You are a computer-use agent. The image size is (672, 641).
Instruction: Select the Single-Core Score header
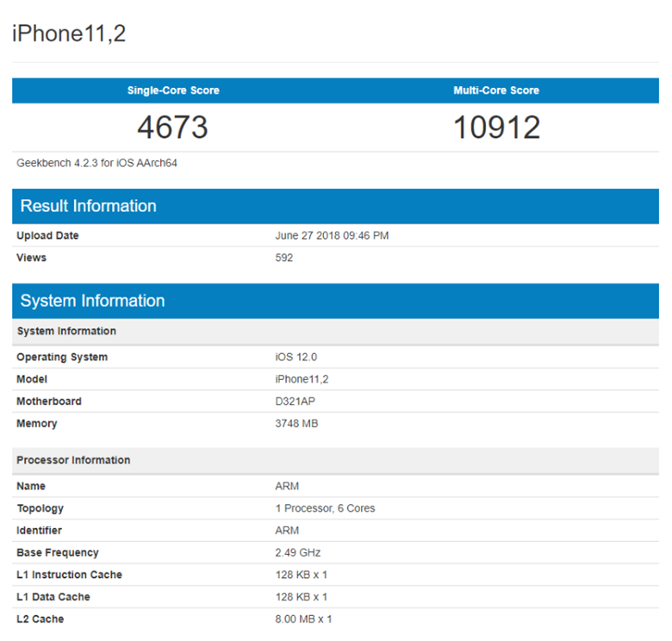(x=173, y=90)
